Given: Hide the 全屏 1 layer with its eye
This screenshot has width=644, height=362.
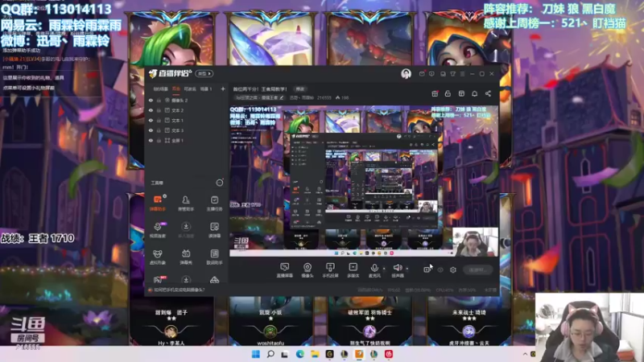Looking at the screenshot, I should (151, 140).
